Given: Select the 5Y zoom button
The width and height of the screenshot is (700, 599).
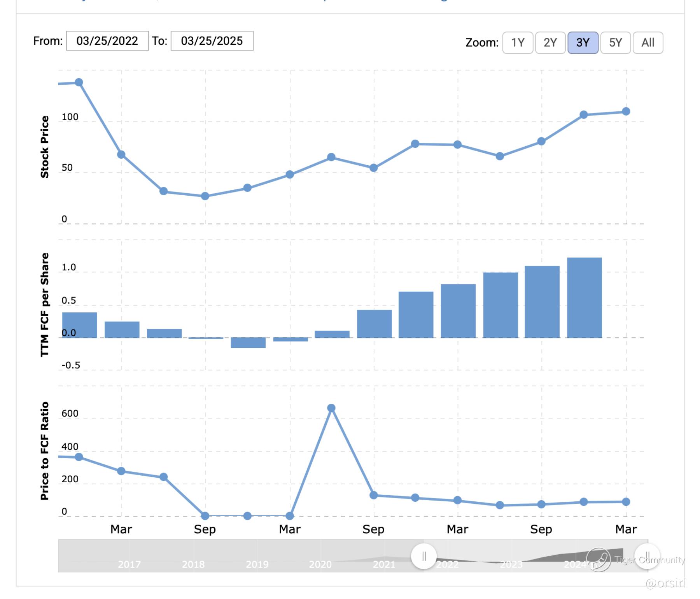Looking at the screenshot, I should click(x=616, y=42).
